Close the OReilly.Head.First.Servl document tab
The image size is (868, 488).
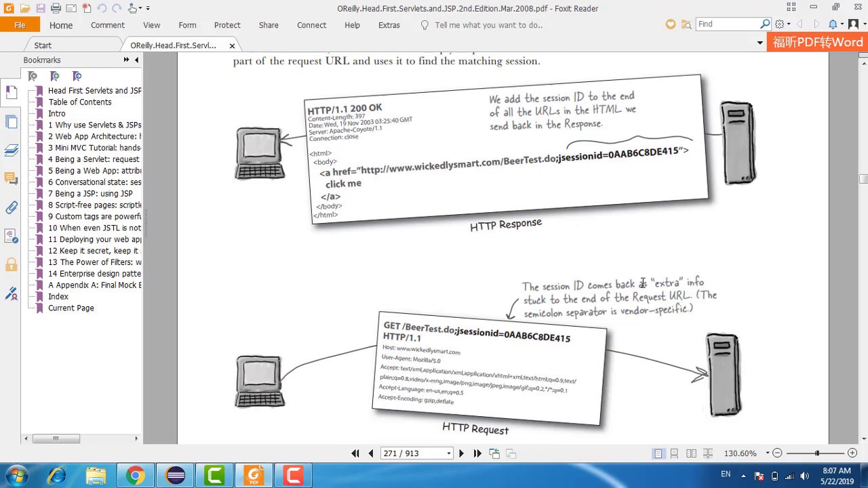coord(232,45)
